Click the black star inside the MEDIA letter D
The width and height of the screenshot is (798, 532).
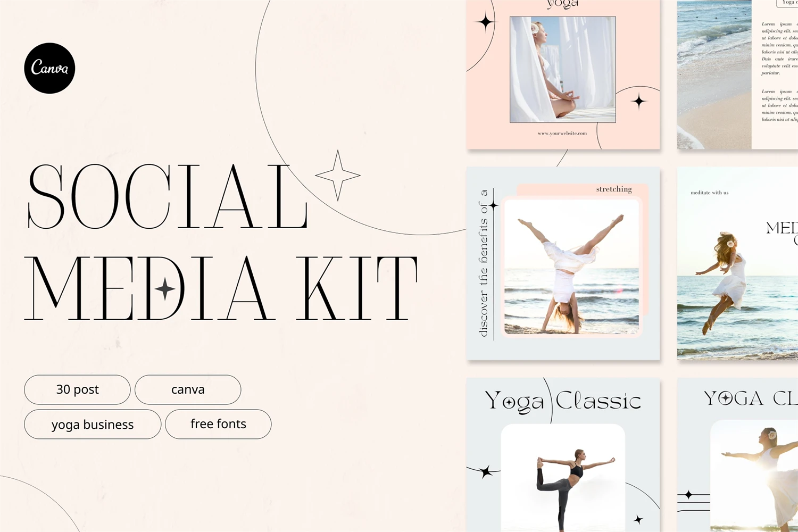[165, 289]
